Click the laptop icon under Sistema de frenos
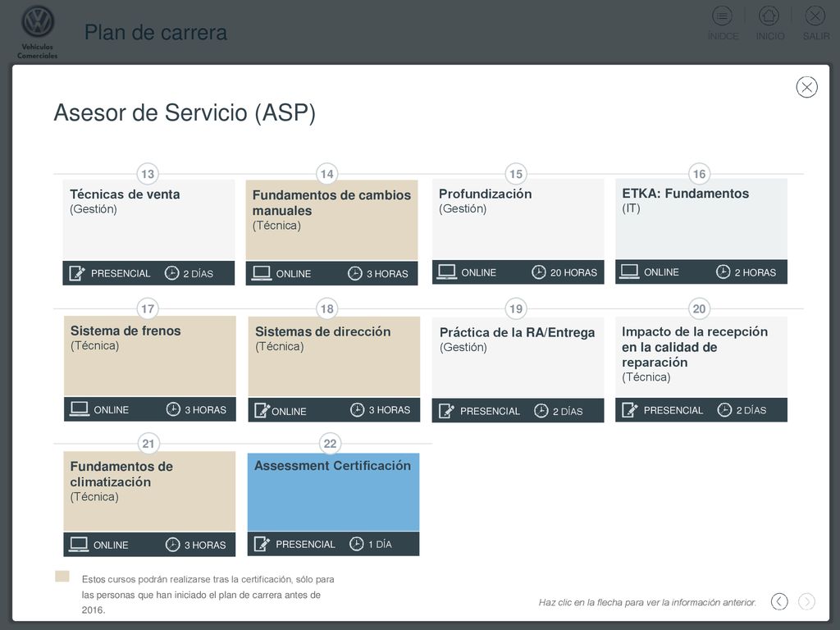840x630 pixels. point(80,409)
